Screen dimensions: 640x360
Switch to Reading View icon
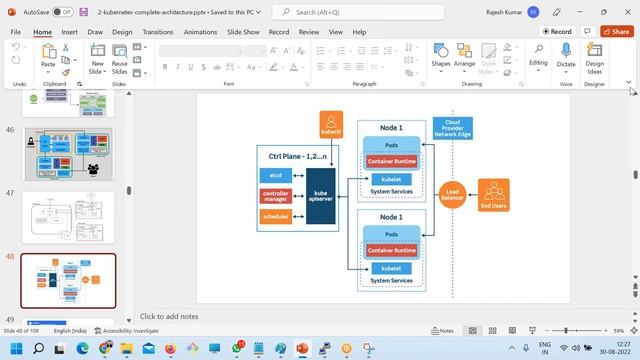pyautogui.click(x=512, y=331)
